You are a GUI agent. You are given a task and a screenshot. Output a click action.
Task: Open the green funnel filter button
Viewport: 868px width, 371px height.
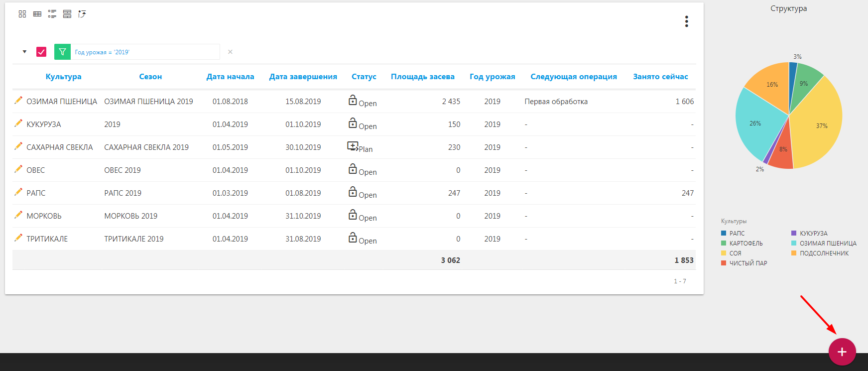(x=62, y=52)
